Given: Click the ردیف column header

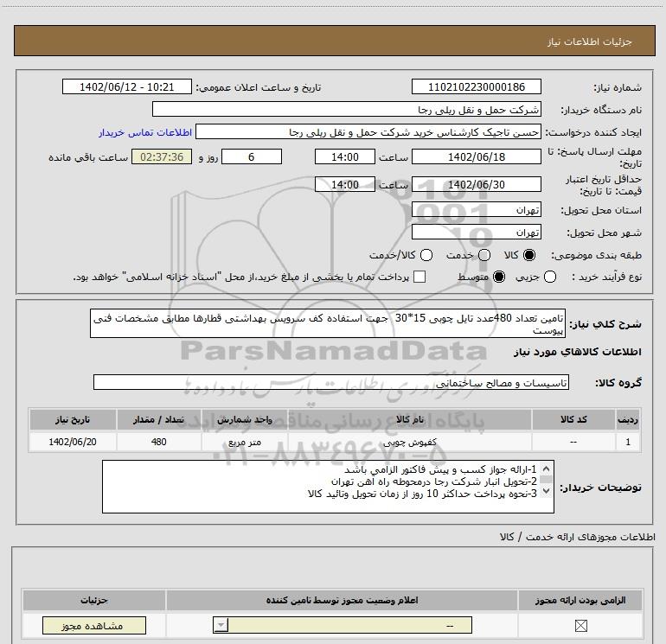Looking at the screenshot, I should 628,419.
